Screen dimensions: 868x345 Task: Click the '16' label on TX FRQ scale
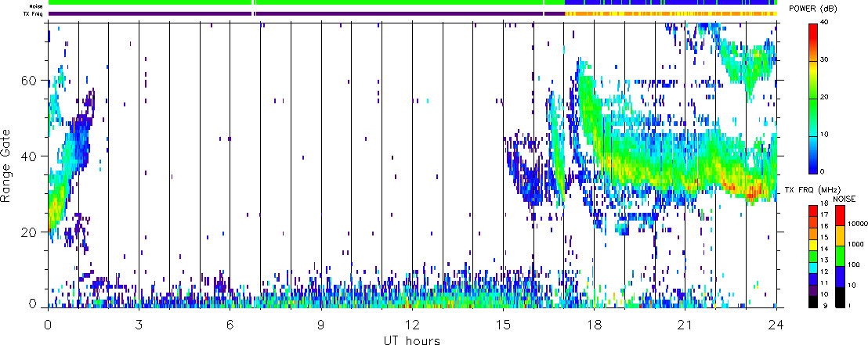click(825, 226)
